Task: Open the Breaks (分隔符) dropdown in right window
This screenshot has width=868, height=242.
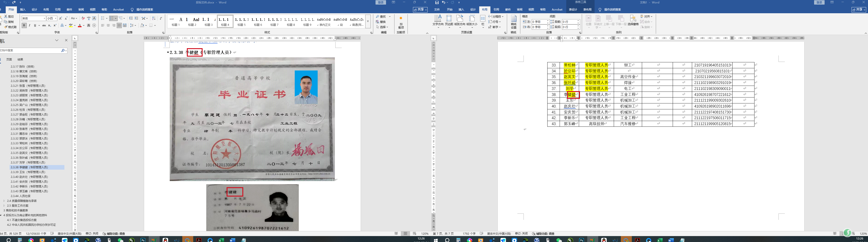Action: 496,16
